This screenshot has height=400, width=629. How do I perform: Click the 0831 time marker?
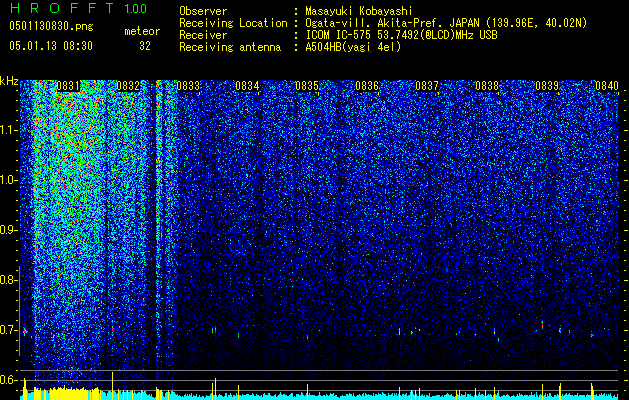(68, 86)
